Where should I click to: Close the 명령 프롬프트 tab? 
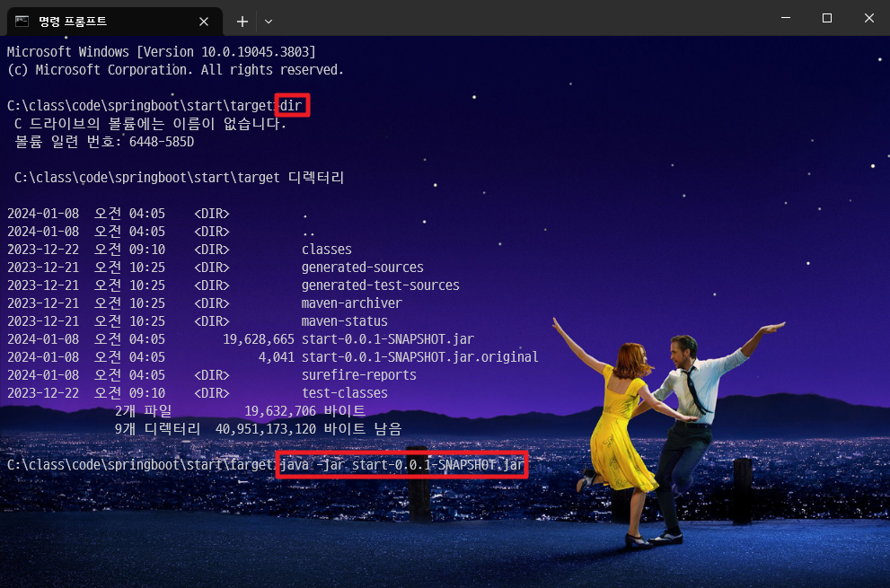(204, 22)
